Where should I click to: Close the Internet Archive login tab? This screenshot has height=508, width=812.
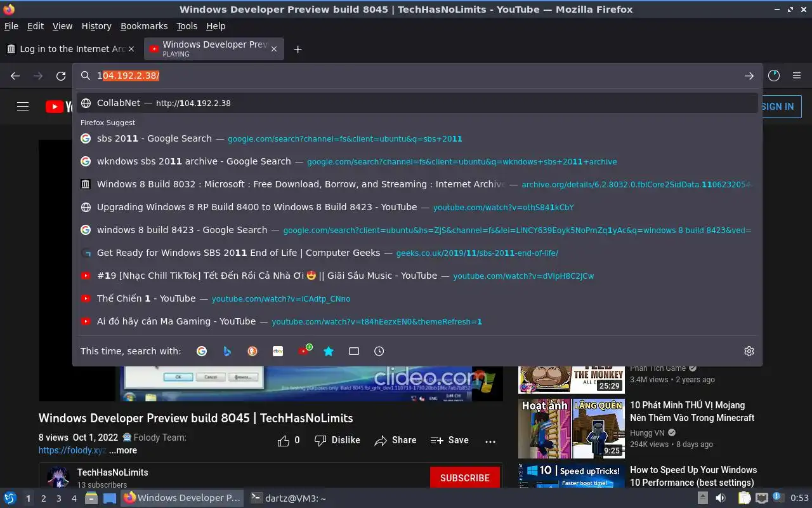pyautogui.click(x=131, y=49)
